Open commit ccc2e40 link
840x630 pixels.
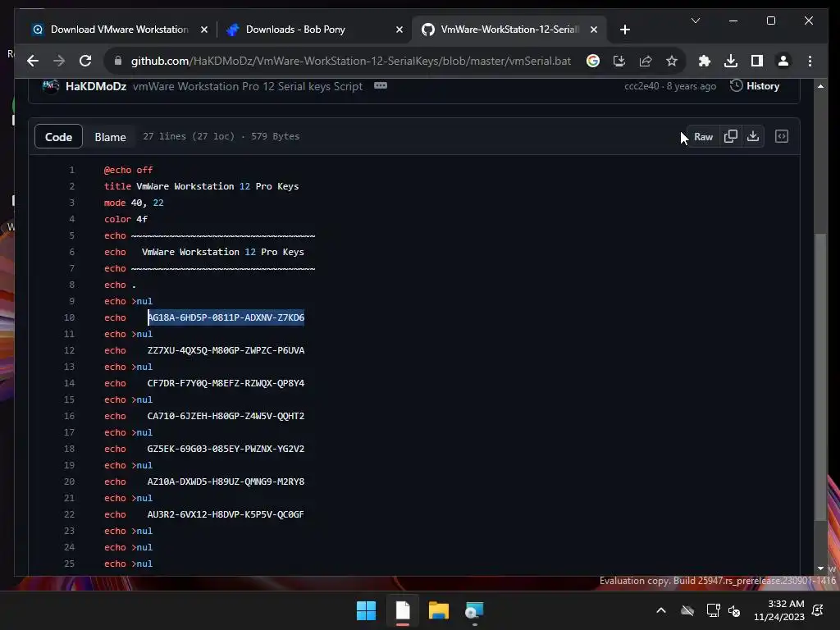[641, 86]
